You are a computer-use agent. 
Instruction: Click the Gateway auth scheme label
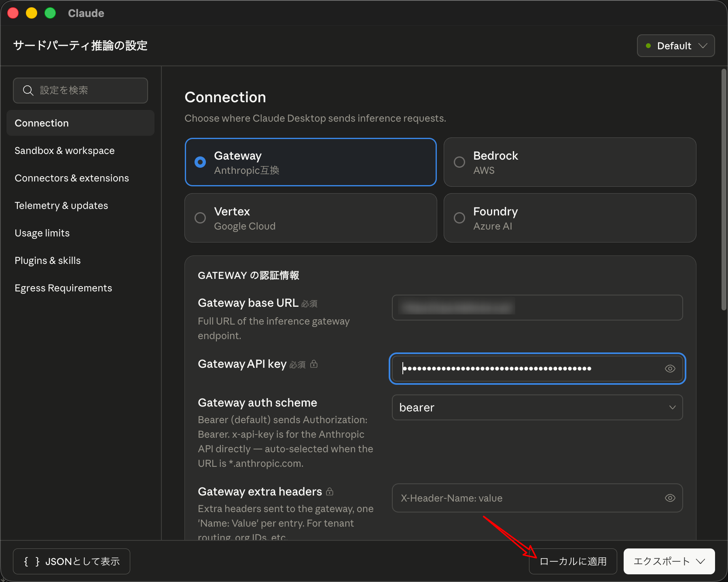pos(257,403)
